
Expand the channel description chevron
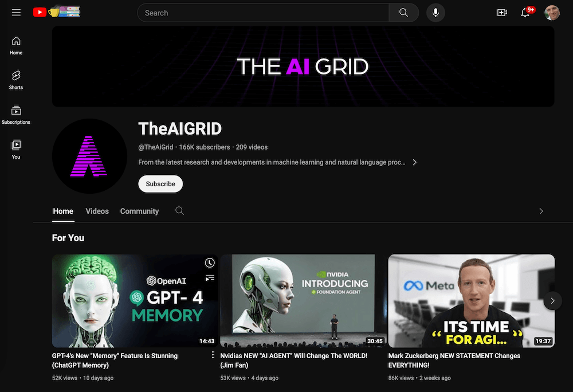414,162
